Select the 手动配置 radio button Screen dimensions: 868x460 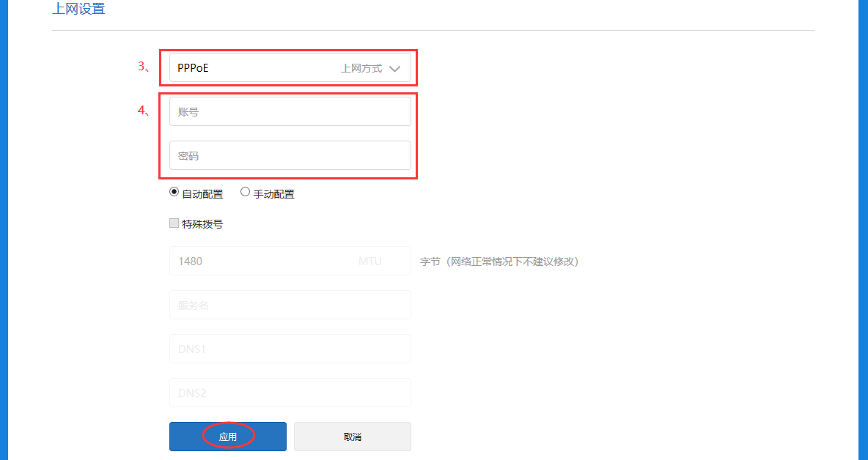click(x=245, y=193)
